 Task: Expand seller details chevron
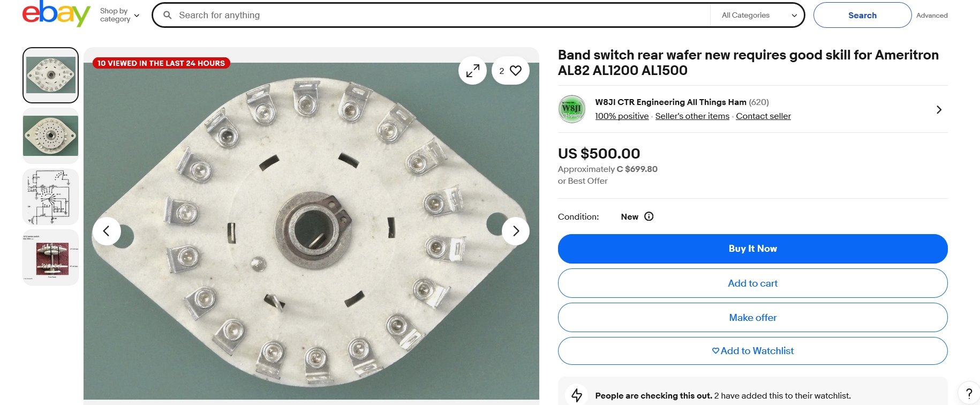[x=939, y=109]
